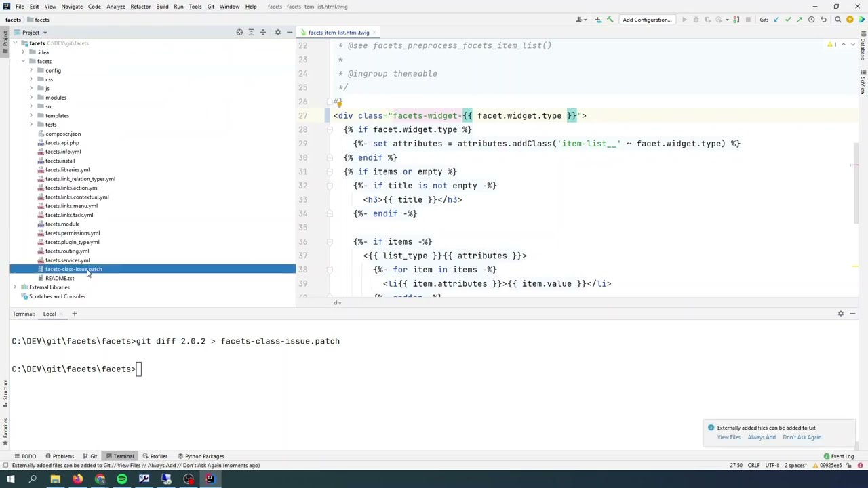Open Search Everywhere magnifier icon

coord(838,20)
